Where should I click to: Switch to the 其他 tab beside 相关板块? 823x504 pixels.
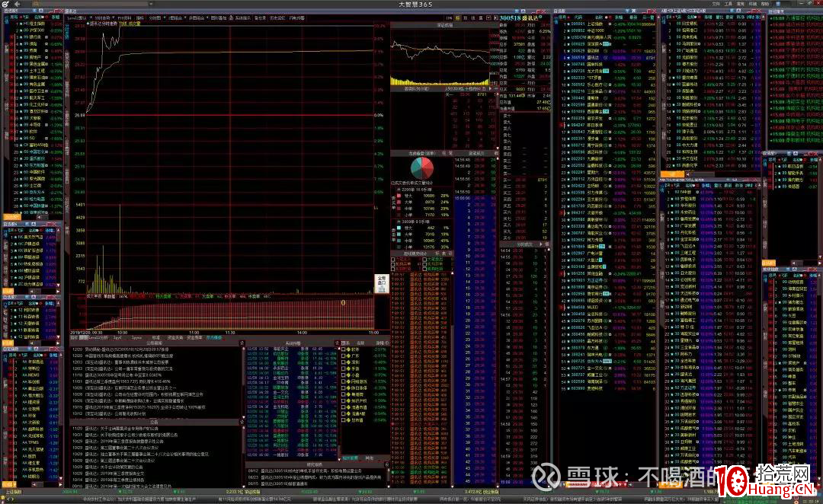[369, 458]
